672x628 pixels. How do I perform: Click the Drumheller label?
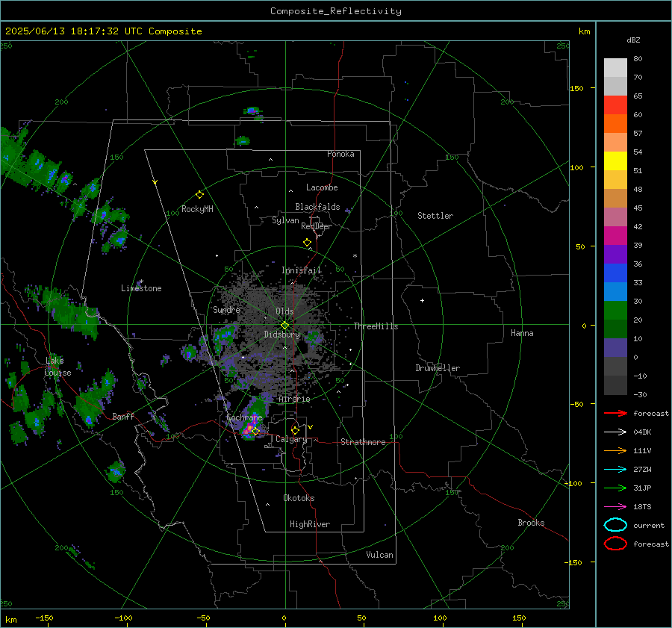click(x=438, y=368)
